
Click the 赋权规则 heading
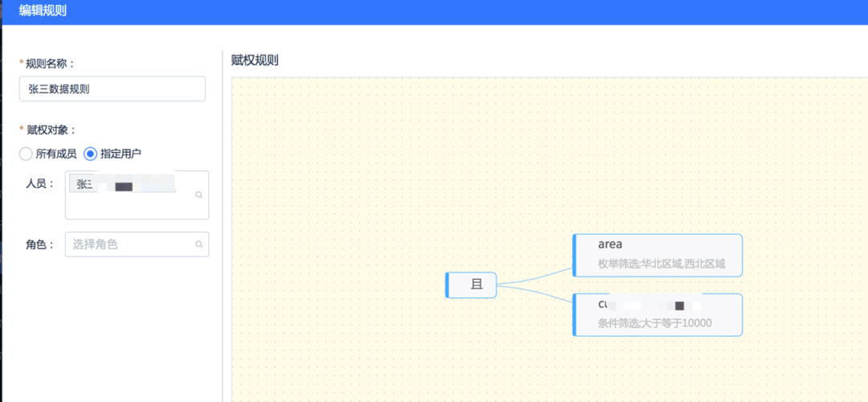(255, 61)
